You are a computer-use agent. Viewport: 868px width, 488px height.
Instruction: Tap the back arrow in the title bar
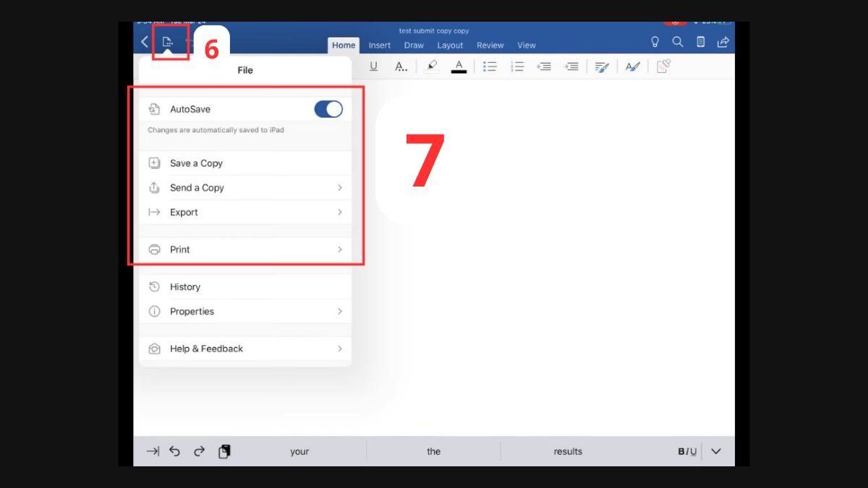[145, 42]
